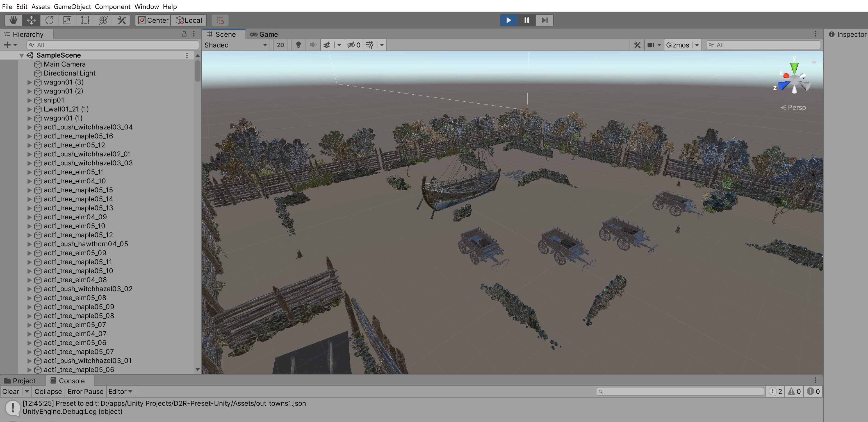
Task: Expand the ship01 object
Action: coord(29,100)
